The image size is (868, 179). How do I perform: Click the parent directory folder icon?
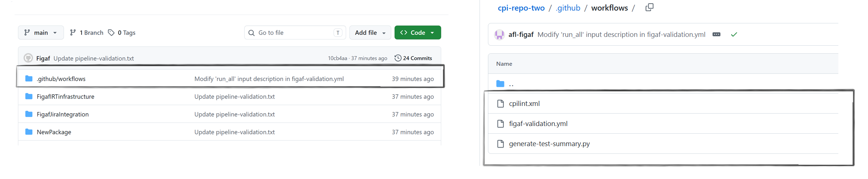point(500,84)
